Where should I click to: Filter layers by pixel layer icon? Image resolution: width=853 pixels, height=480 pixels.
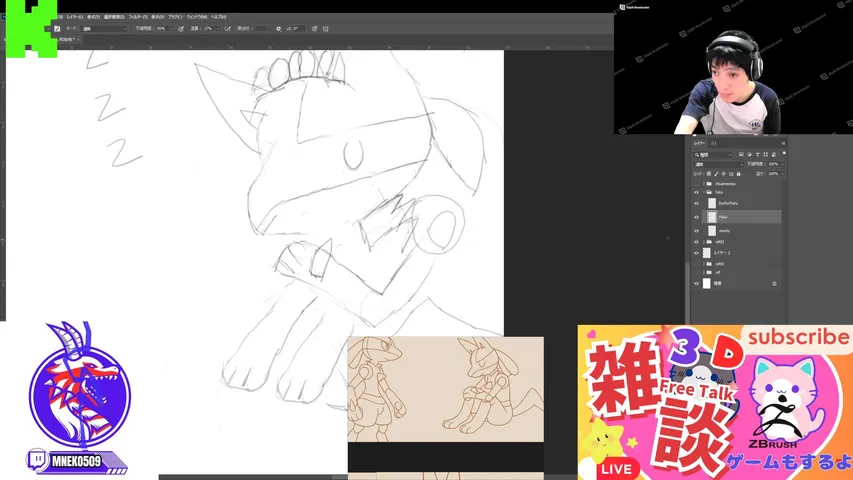(741, 155)
